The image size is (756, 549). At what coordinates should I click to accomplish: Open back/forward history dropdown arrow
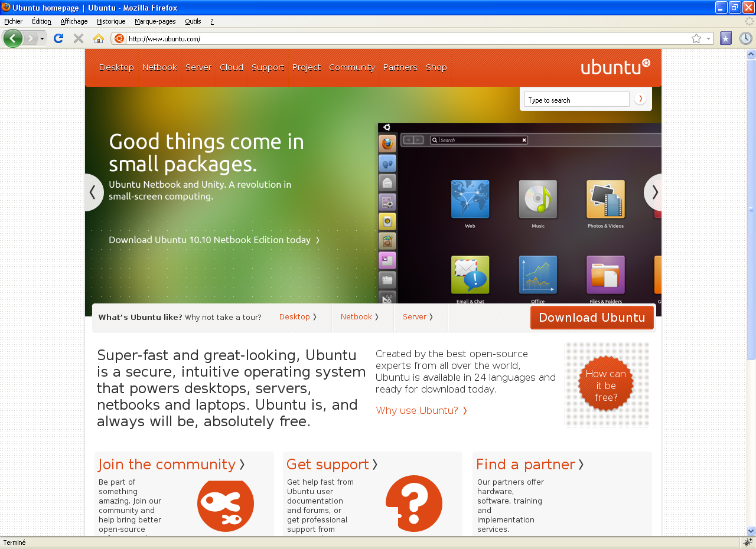pos(42,39)
